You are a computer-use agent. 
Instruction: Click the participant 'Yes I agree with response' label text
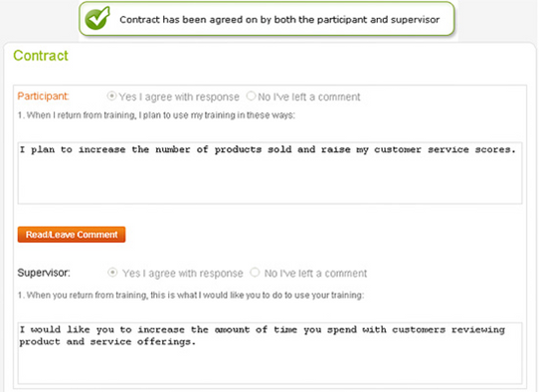[x=179, y=97]
